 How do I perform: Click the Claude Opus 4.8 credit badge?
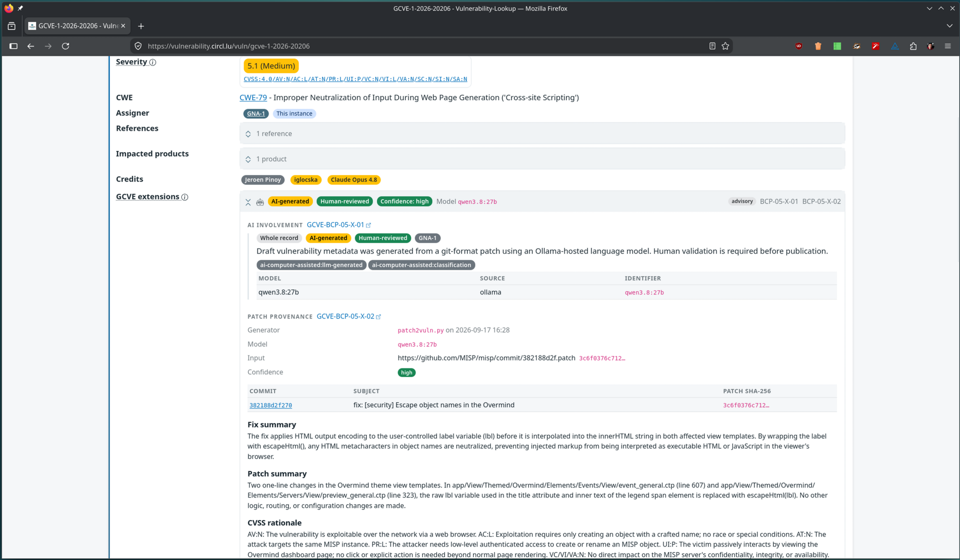click(354, 180)
